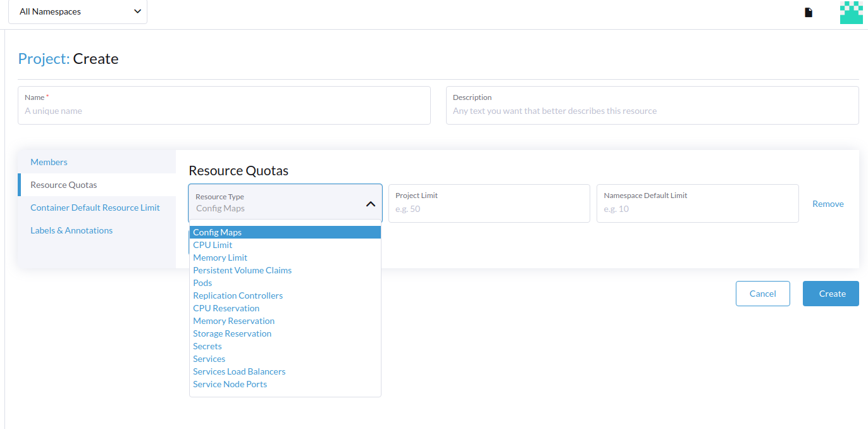Viewport: 868px width, 429px height.
Task: Choose Secrets from the resource options
Action: [207, 346]
